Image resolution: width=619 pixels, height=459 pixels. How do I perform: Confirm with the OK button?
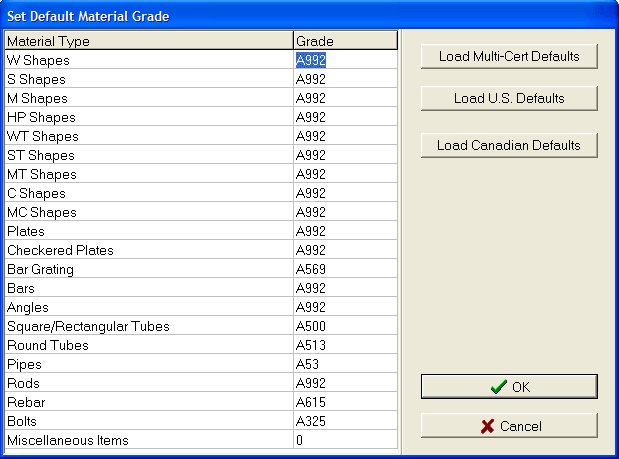(x=509, y=386)
